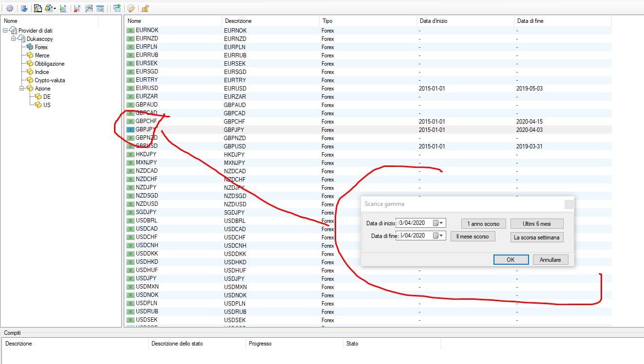Click the banknote icon beside HKDJPY

pos(130,154)
